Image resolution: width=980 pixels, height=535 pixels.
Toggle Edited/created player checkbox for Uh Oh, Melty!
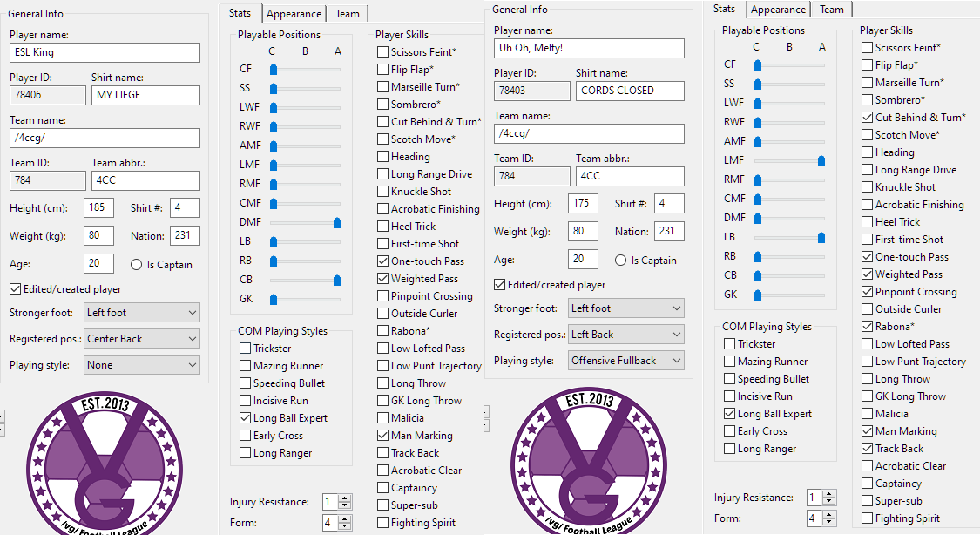tap(500, 284)
